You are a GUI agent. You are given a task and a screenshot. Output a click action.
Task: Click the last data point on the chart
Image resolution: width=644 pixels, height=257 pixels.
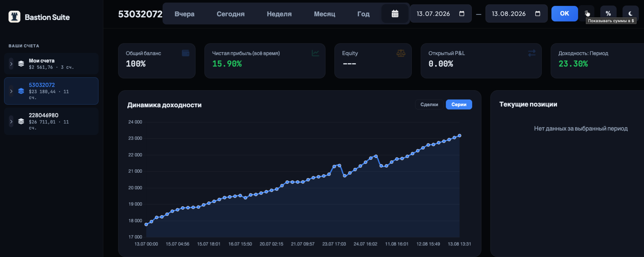pos(460,136)
